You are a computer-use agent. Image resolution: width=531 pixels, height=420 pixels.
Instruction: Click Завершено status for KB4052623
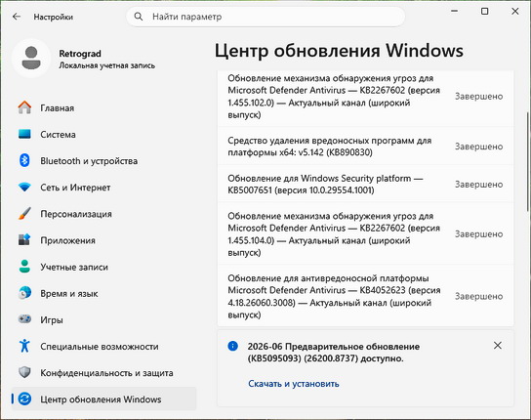coord(478,296)
